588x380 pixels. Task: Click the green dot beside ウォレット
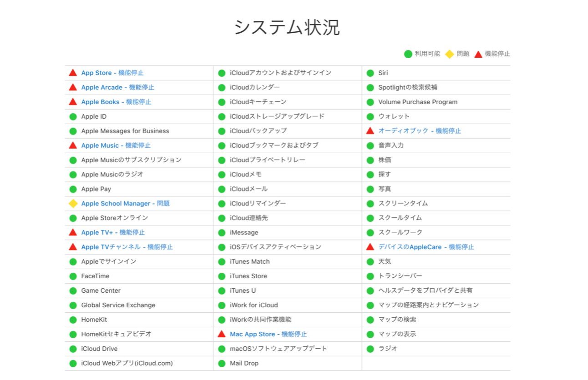(x=370, y=116)
